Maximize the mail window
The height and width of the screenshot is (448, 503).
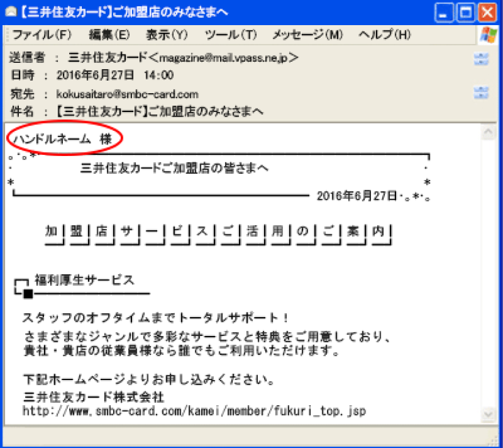(x=466, y=13)
